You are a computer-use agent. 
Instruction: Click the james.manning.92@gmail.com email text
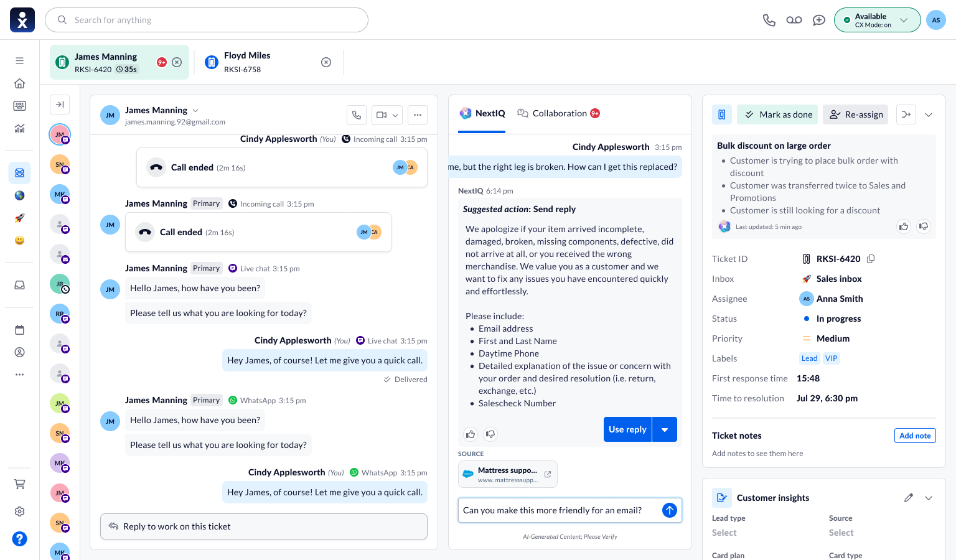click(x=175, y=122)
